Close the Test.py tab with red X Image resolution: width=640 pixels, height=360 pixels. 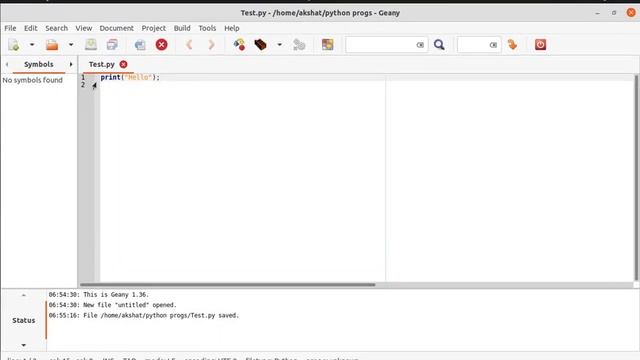123,64
